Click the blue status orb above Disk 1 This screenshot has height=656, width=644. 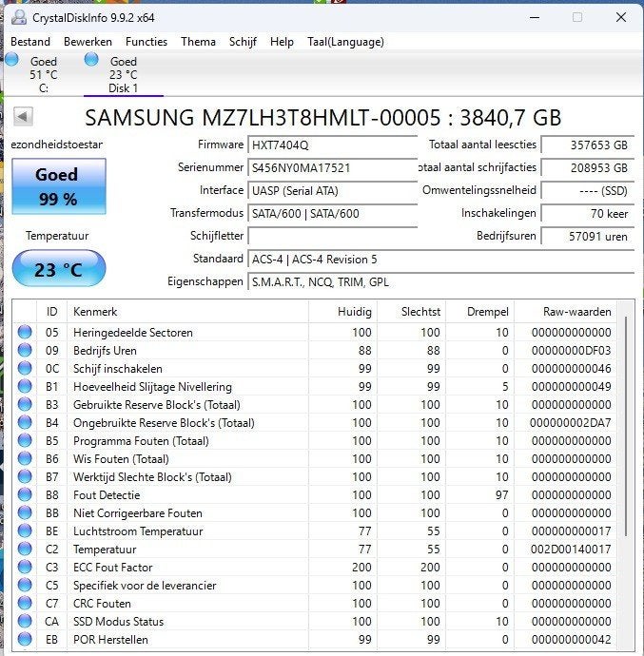(x=91, y=60)
